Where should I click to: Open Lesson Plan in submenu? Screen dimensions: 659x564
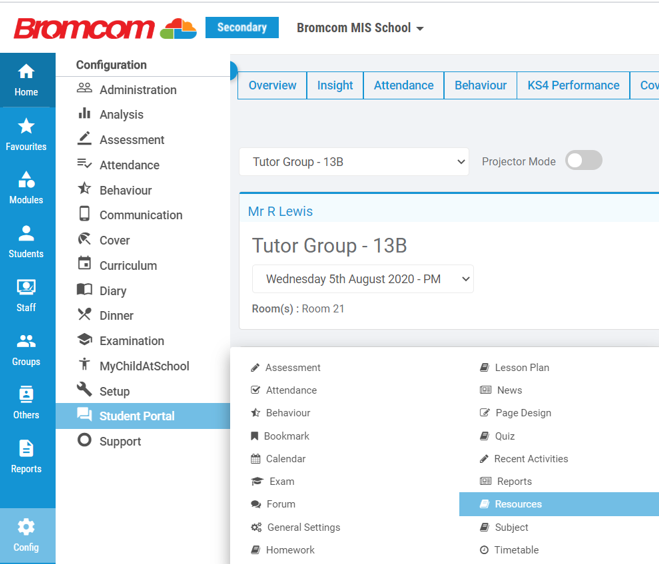point(514,368)
